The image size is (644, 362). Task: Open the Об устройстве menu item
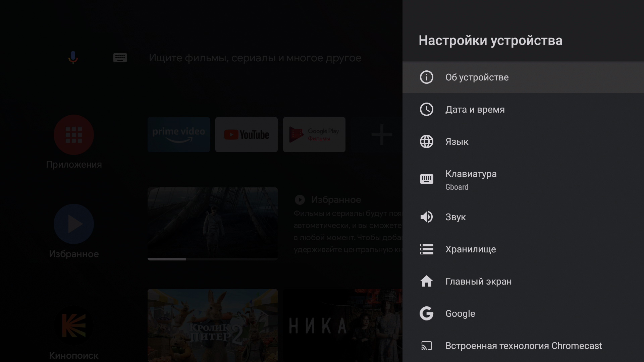coord(477,77)
